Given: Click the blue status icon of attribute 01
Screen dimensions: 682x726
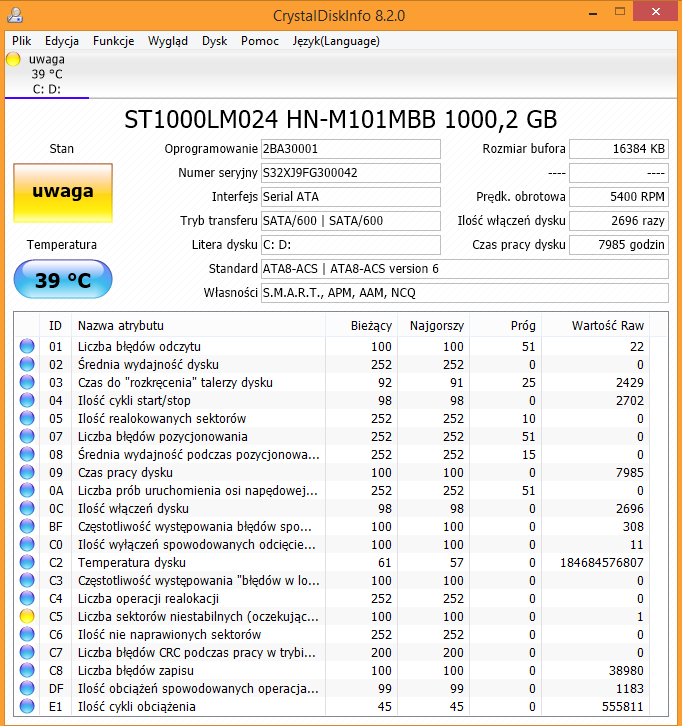Looking at the screenshot, I should [27, 346].
